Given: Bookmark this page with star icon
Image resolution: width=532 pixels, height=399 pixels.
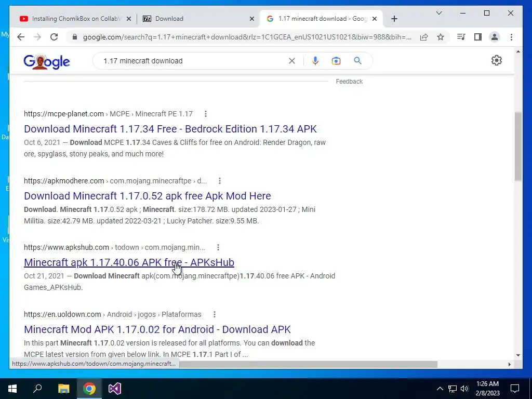Looking at the screenshot, I should 441,37.
